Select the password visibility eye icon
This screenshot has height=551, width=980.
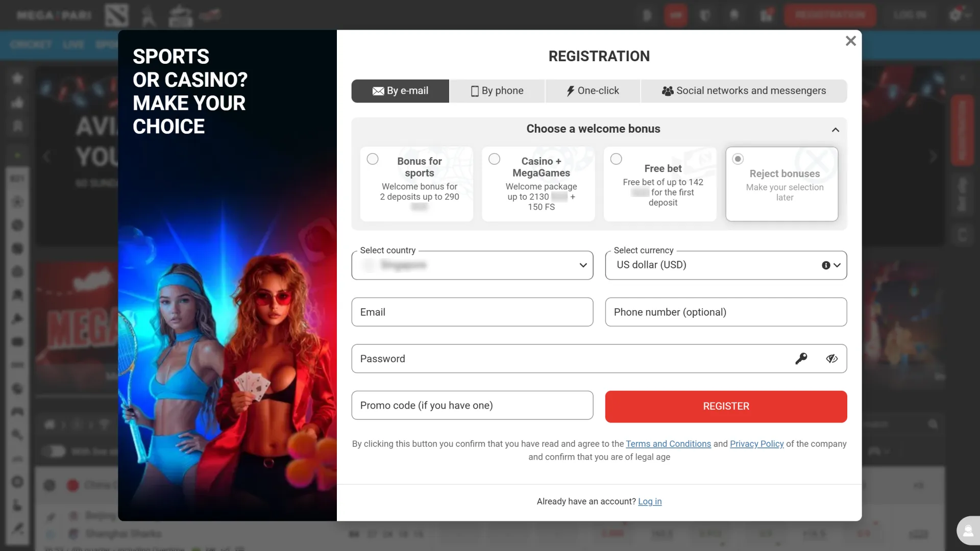(x=832, y=359)
